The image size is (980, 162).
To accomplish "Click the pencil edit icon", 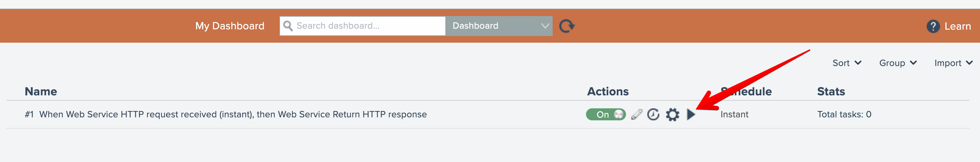I will tap(636, 114).
